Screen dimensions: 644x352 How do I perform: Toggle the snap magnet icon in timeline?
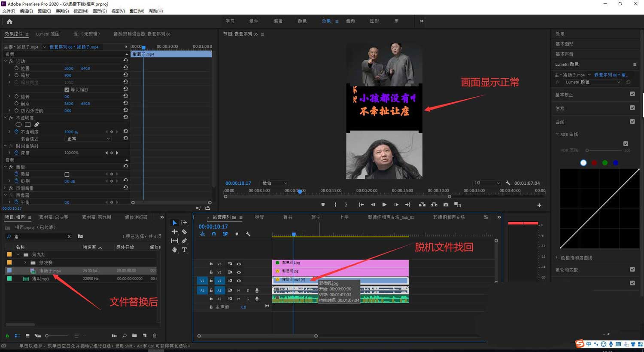pos(213,234)
